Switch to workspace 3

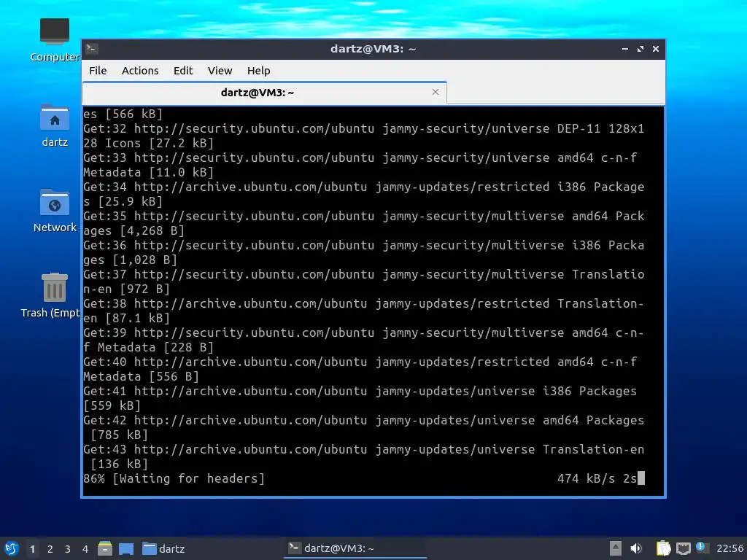tap(68, 549)
